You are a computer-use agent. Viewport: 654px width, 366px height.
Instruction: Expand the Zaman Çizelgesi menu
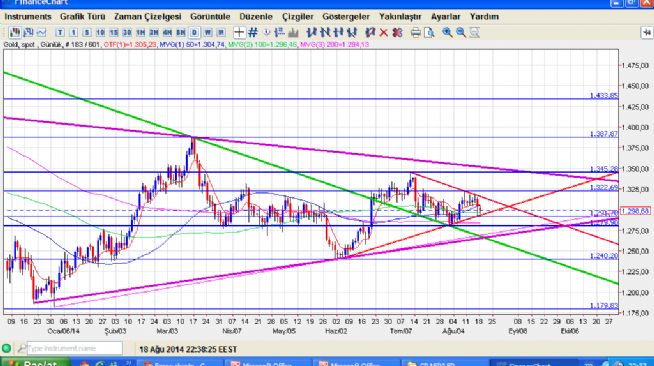coord(148,17)
